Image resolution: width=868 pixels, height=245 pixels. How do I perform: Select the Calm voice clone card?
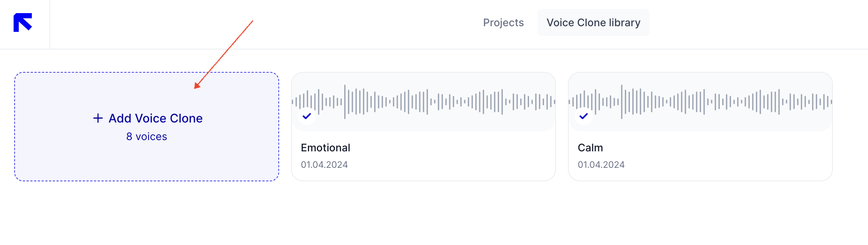pyautogui.click(x=700, y=127)
